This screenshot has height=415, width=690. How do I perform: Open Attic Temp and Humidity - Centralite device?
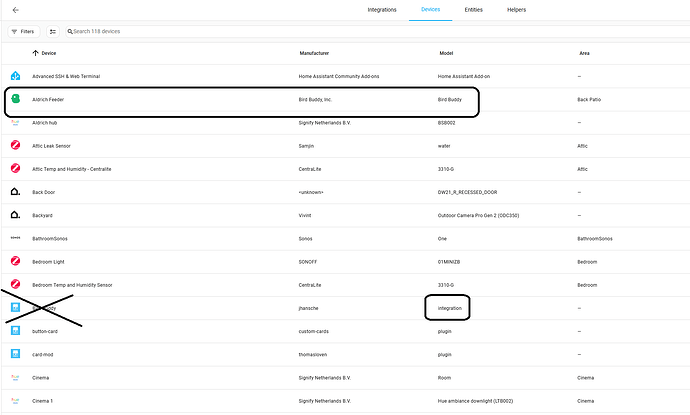click(72, 169)
